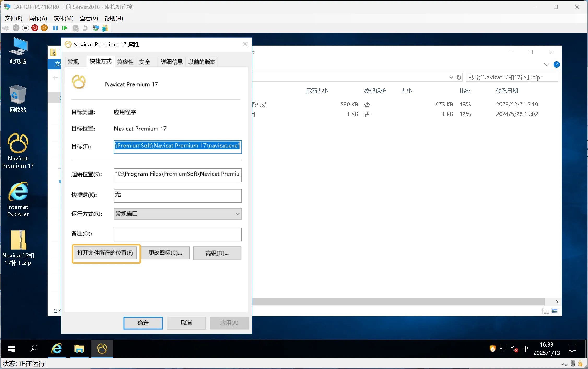Click help question mark in explorer window
This screenshot has width=588, height=369.
[556, 64]
